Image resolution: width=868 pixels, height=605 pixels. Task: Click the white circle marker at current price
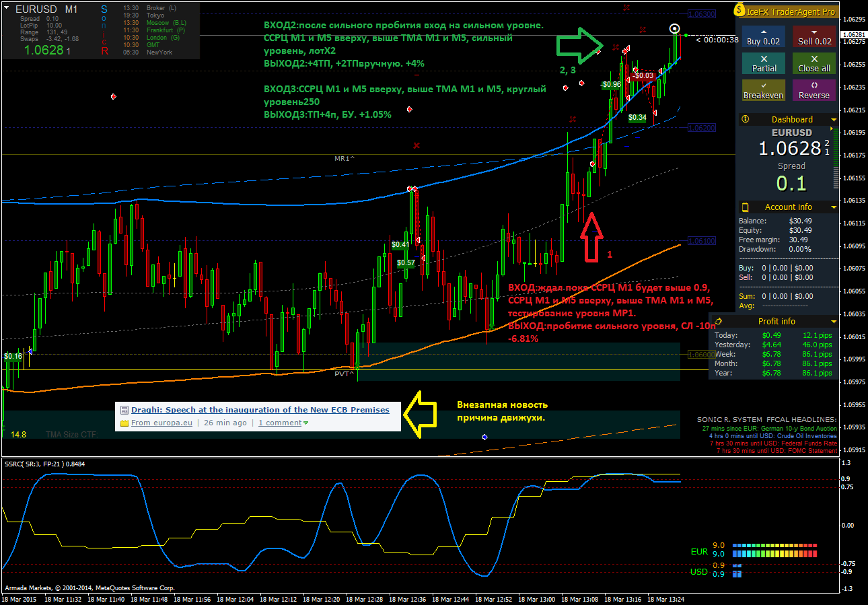click(x=675, y=28)
